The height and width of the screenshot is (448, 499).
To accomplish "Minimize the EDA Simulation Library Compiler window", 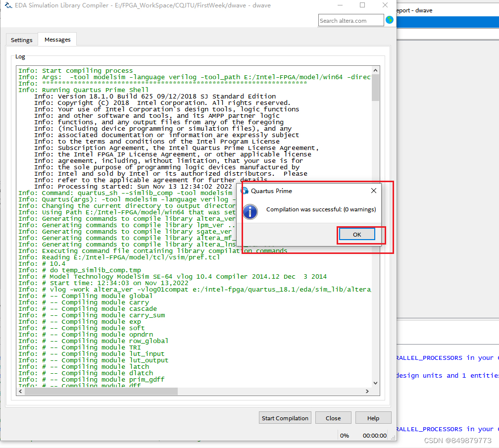I will click(x=340, y=5).
